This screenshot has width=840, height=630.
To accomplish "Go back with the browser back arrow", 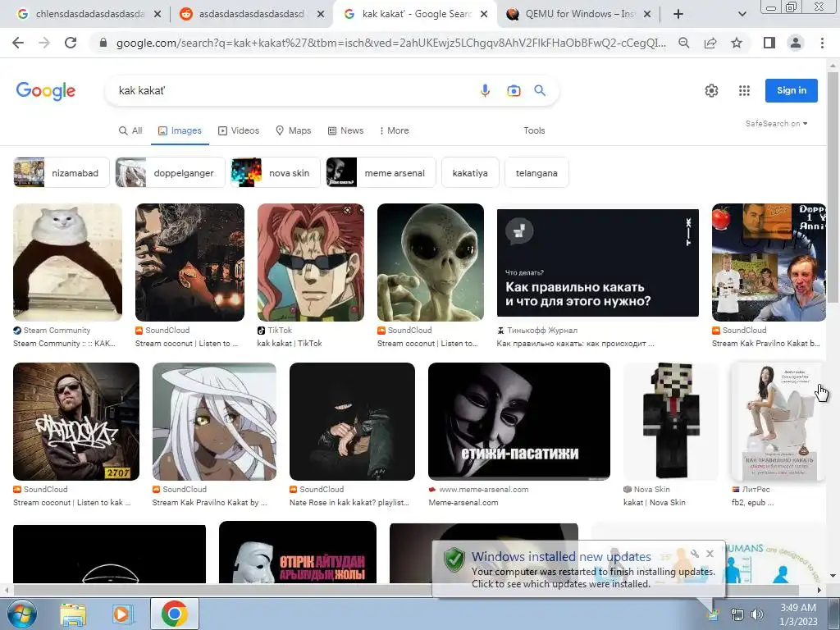I will point(18,43).
